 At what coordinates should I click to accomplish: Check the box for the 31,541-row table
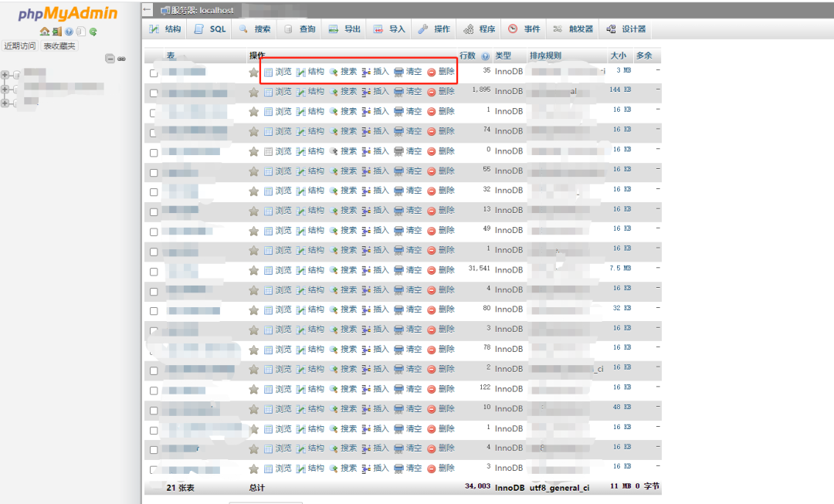154,272
